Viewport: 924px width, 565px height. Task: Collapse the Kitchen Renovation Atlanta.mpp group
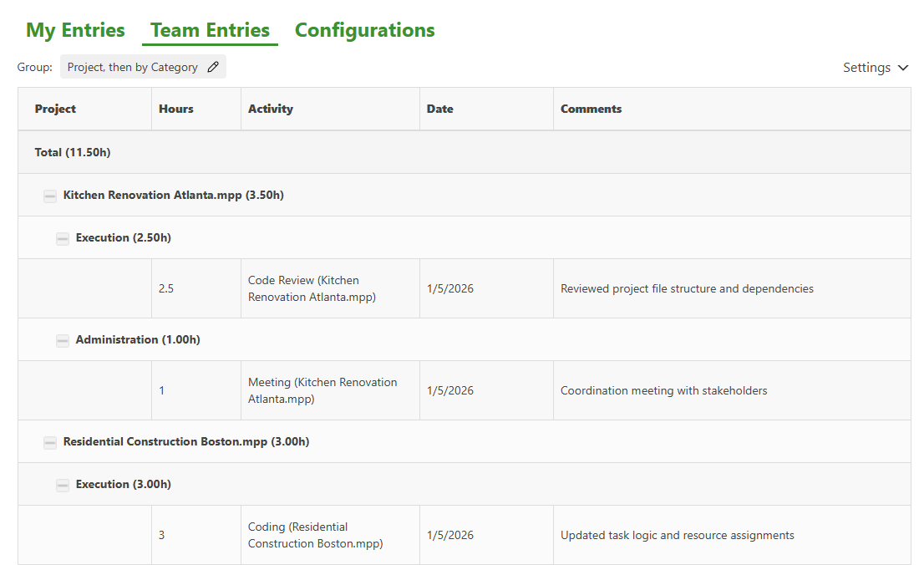coord(50,196)
